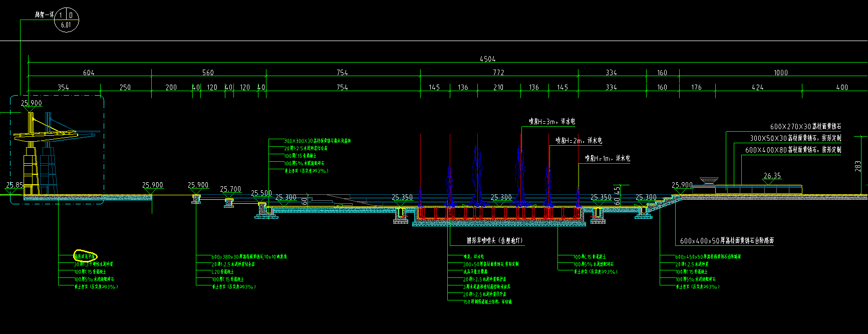The image size is (868, 334).
Task: Select the dimension text "354"
Action: pos(63,87)
